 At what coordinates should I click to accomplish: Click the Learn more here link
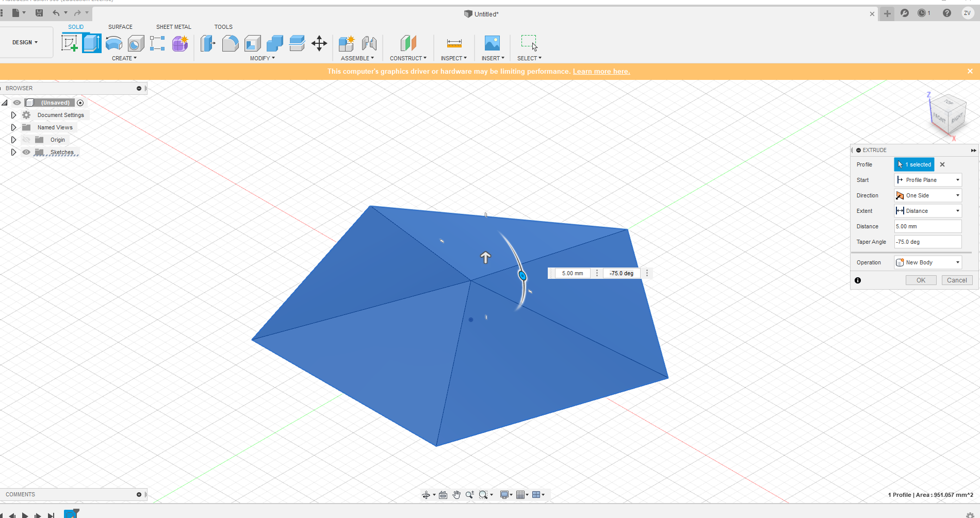coord(601,72)
